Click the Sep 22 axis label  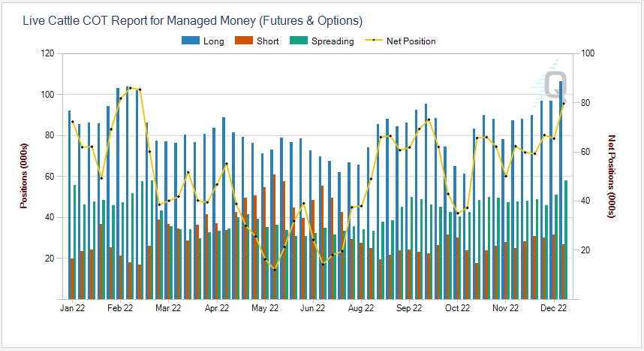click(x=409, y=308)
